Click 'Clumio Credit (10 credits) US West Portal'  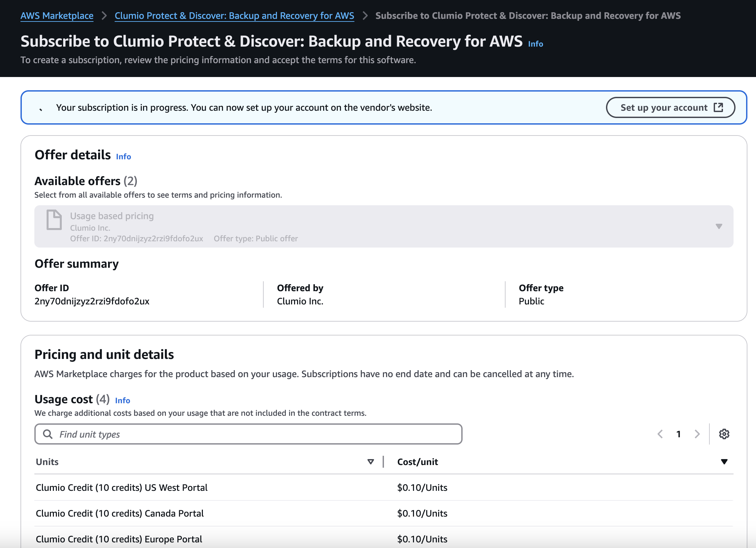click(x=122, y=488)
